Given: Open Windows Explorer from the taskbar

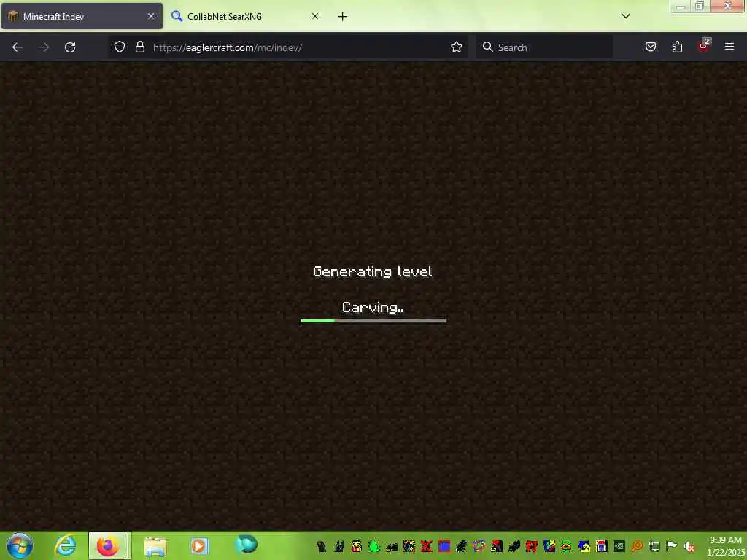Looking at the screenshot, I should pos(155,545).
